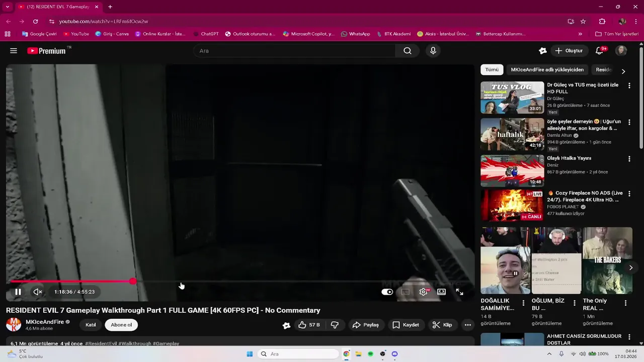This screenshot has width=644, height=362.
Task: Subscribe with Abone ol button
Action: [121, 325]
